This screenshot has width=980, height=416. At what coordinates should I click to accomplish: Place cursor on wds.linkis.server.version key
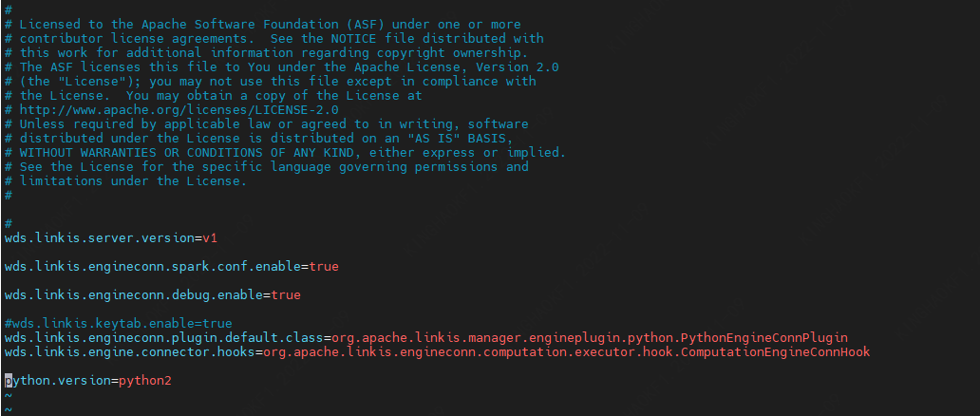click(x=99, y=236)
